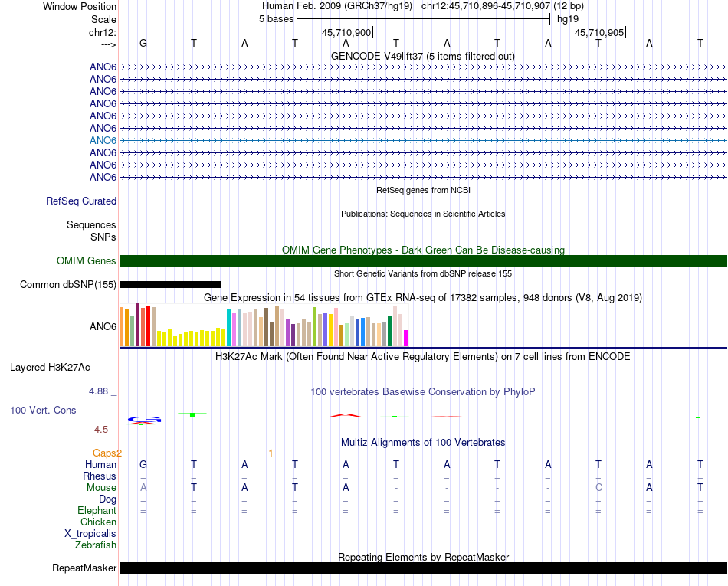728x586 pixels.
Task: Open Publications: Sequences in Scientific Articles title
Action: [x=423, y=214]
